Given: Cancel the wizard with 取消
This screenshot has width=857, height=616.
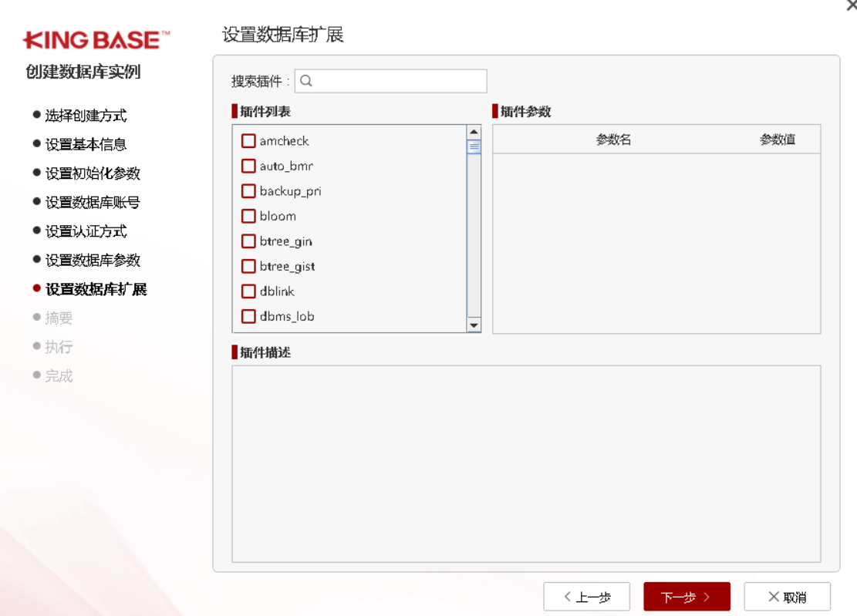Looking at the screenshot, I should [787, 597].
